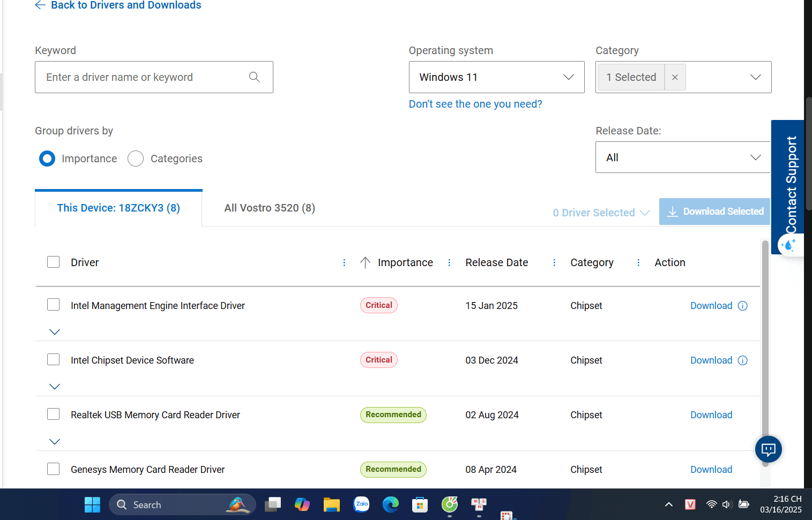Open the info icon beside Intel Chipset Device Software
This screenshot has height=520, width=812.
pos(743,360)
